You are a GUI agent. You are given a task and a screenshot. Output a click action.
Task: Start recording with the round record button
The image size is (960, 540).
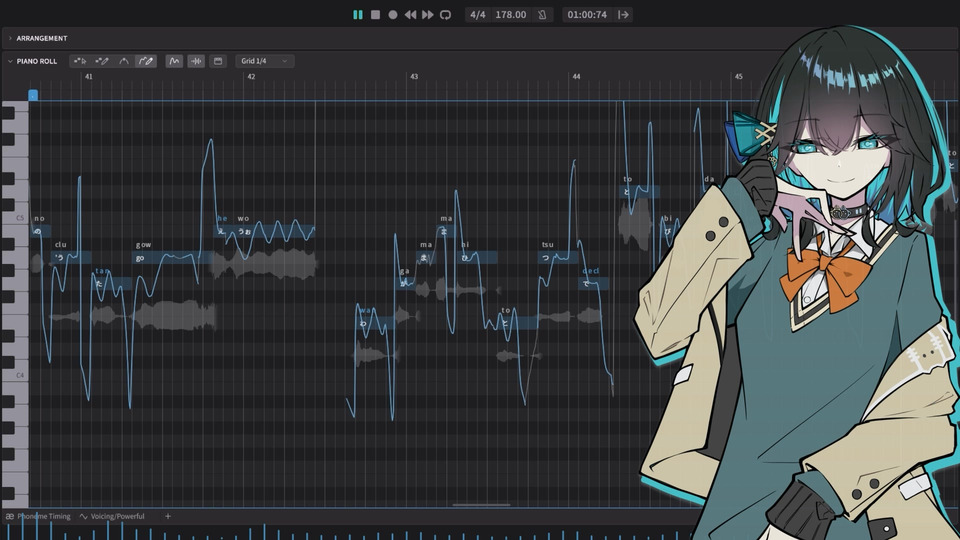pos(392,15)
